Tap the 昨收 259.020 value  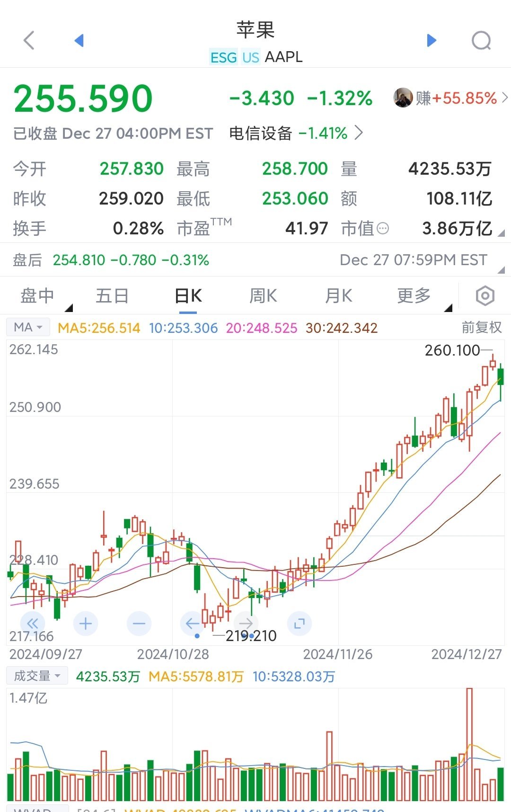(x=132, y=198)
